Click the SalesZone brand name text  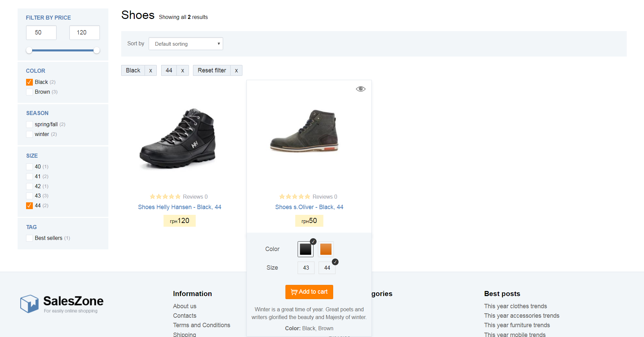coord(73,301)
